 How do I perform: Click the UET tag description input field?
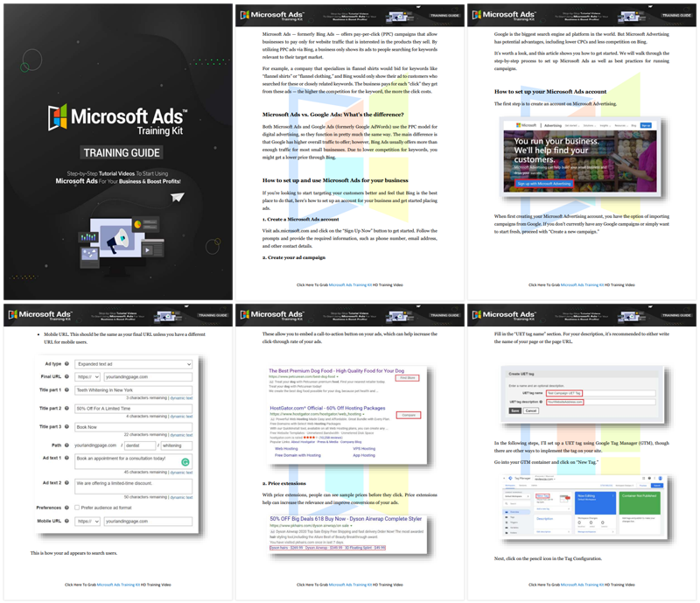pyautogui.click(x=601, y=402)
